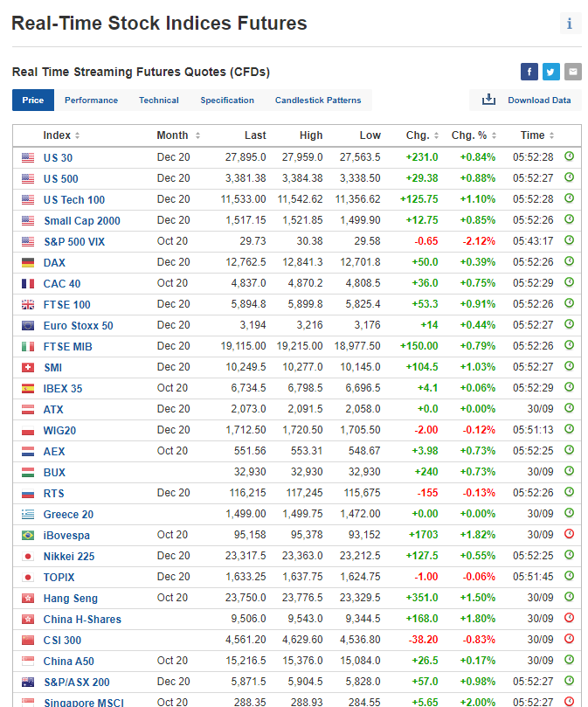Click red clock icon in CSI 300 row
Image resolution: width=588 pixels, height=707 pixels.
pos(569,640)
